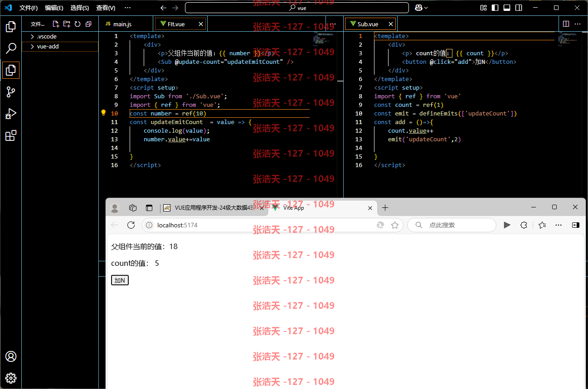Viewport: 588px width, 389px height.
Task: Toggle the Primary Side Bar layout button
Action: pyautogui.click(x=496, y=8)
